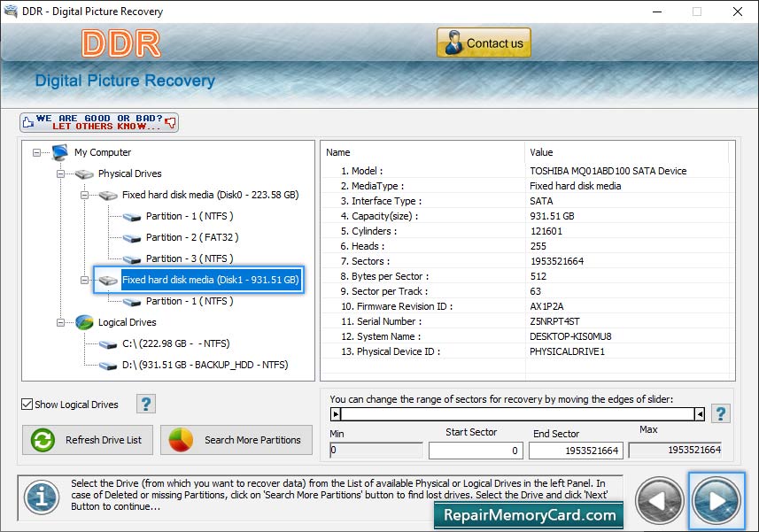Image resolution: width=759 pixels, height=532 pixels.
Task: Click the Name column header
Action: (x=337, y=152)
